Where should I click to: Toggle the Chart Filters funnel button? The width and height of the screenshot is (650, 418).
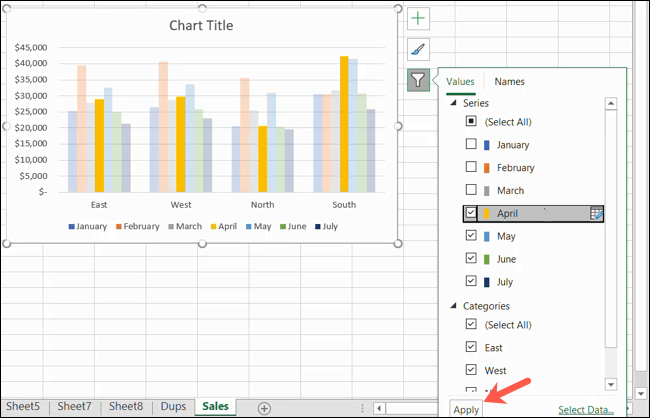(x=418, y=80)
